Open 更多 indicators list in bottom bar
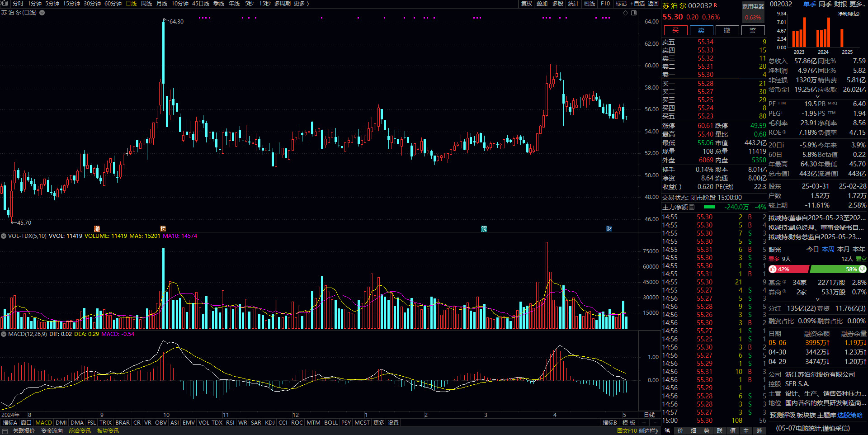Viewport: 868px width, 435px height. click(379, 422)
